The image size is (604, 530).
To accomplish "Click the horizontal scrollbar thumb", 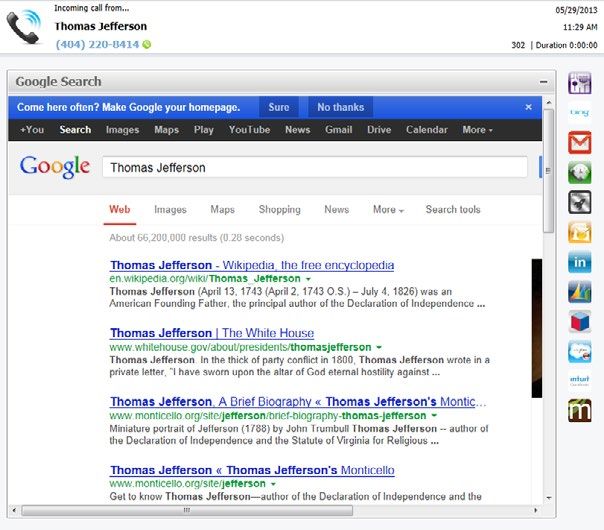I will point(187,510).
